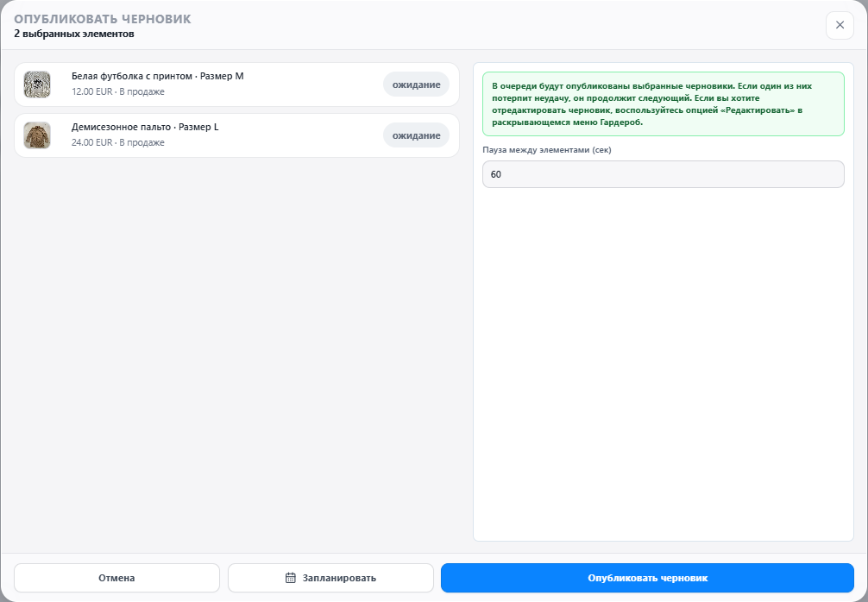This screenshot has width=868, height=602.
Task: Click the Отмена button
Action: tap(116, 578)
